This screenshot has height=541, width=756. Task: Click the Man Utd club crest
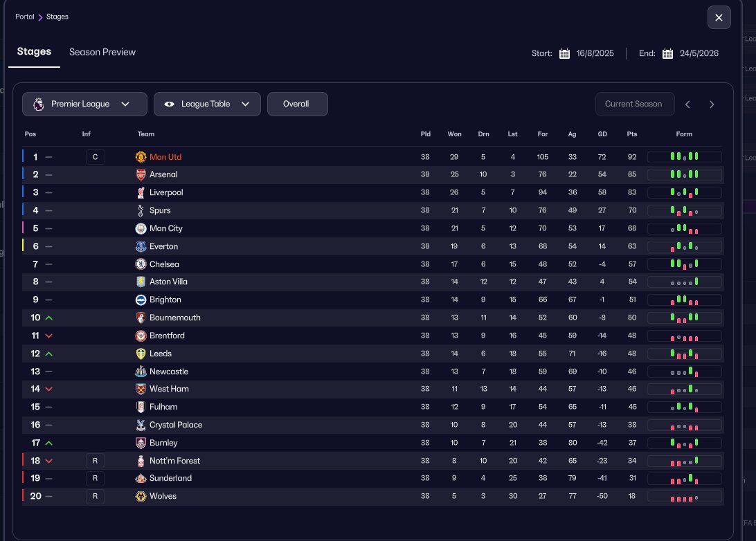coord(141,157)
